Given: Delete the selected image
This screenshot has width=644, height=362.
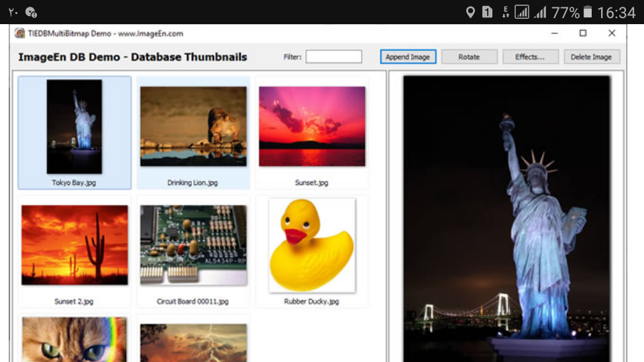Looking at the screenshot, I should tap(592, 56).
